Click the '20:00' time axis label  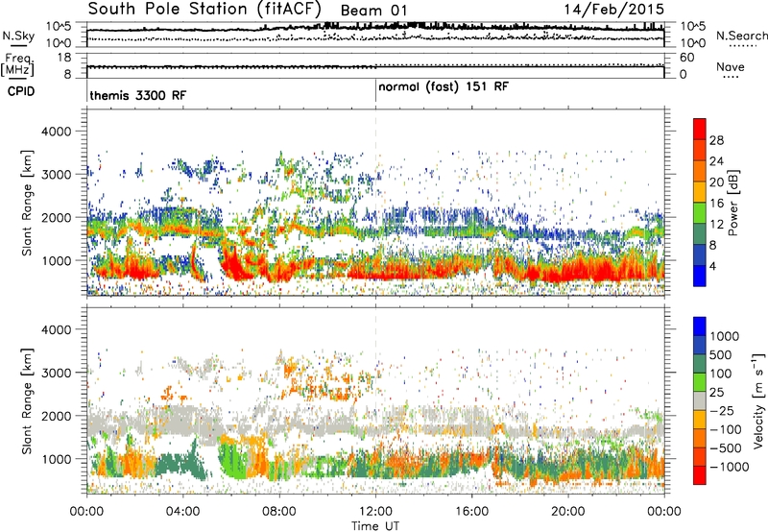pos(568,512)
